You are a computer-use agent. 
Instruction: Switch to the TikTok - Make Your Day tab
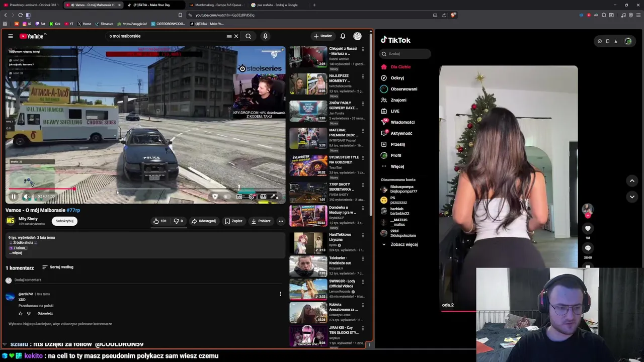pyautogui.click(x=153, y=5)
